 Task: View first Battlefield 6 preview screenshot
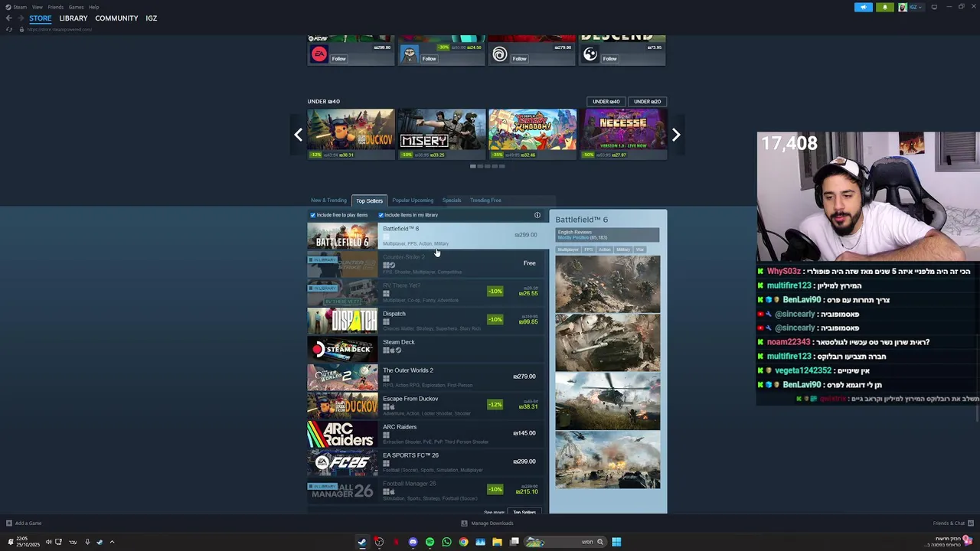[x=607, y=284]
